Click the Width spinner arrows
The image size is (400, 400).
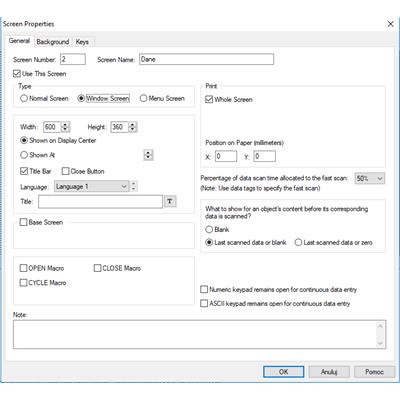coord(66,127)
